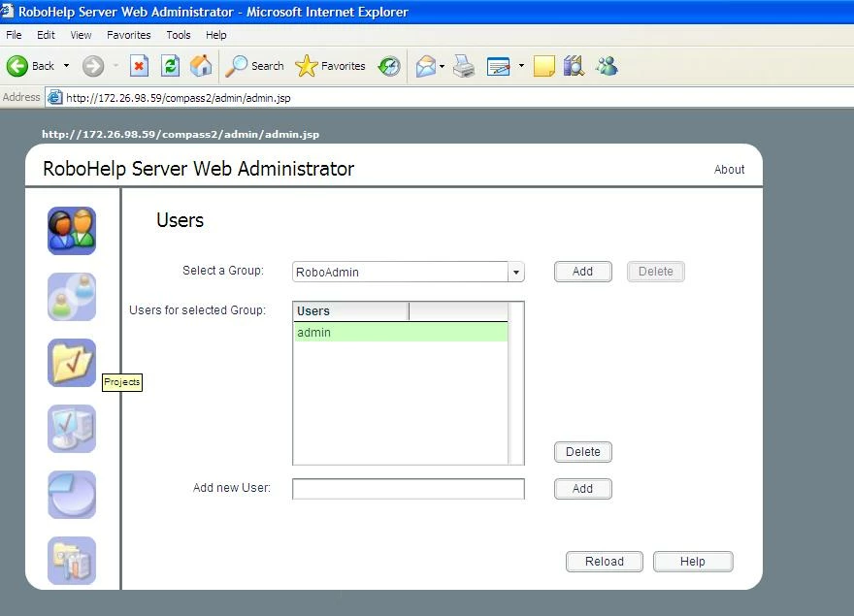This screenshot has height=616, width=854.
Task: Click the Refresh page icon
Action: (x=171, y=66)
